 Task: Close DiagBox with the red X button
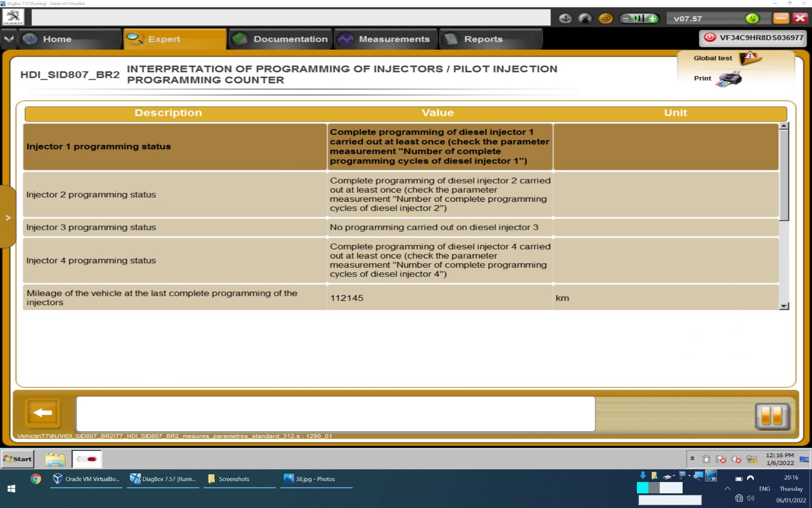tap(800, 18)
